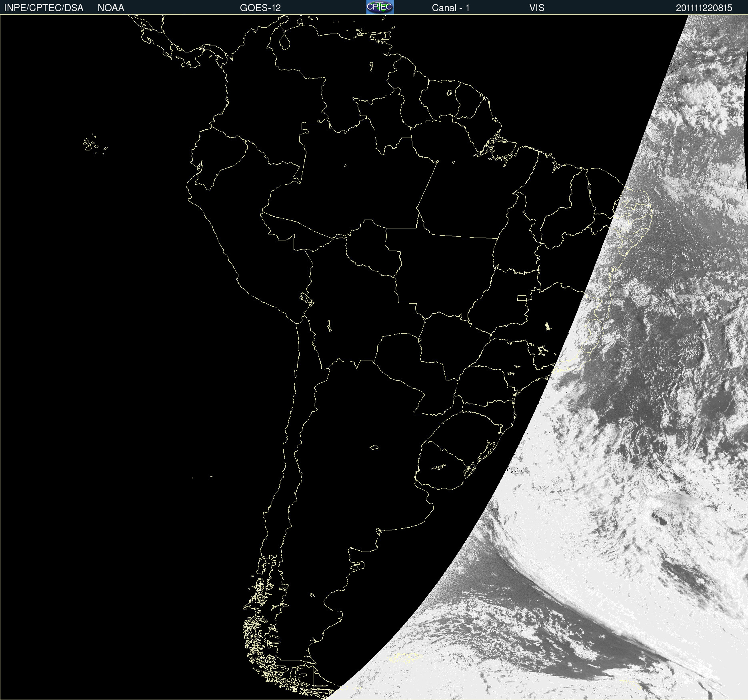Click the Lake Poopó outline in Bolivia
748x700 pixels.
coord(329,326)
